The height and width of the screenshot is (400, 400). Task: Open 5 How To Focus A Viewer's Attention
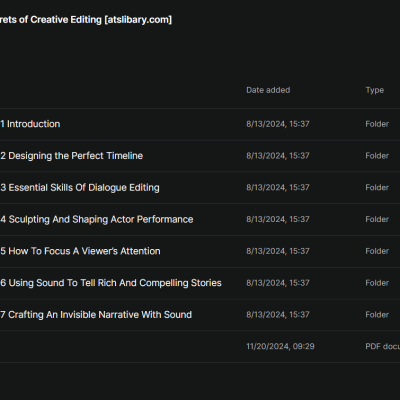coord(80,251)
